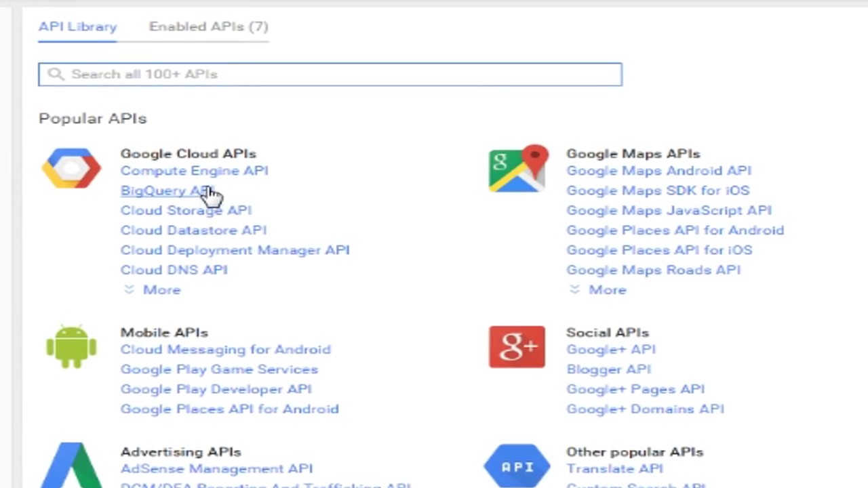Viewport: 868px width, 488px height.
Task: Open Google Places API for iOS link
Action: (x=659, y=250)
